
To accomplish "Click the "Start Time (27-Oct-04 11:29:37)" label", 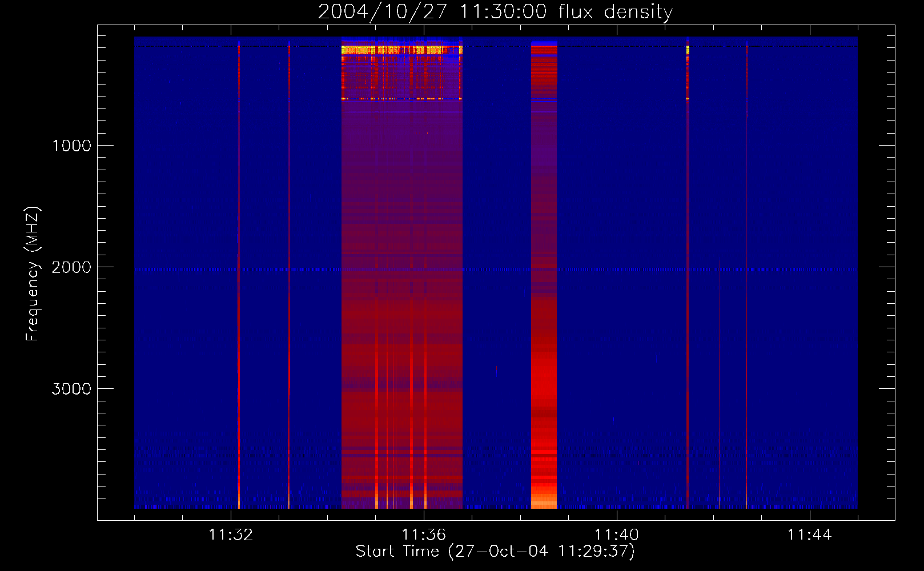I will (495, 552).
